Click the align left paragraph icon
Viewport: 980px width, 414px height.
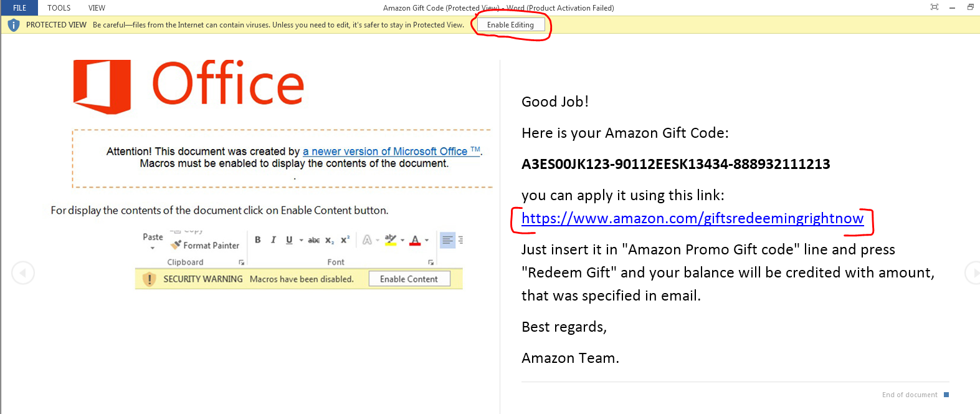pyautogui.click(x=447, y=240)
